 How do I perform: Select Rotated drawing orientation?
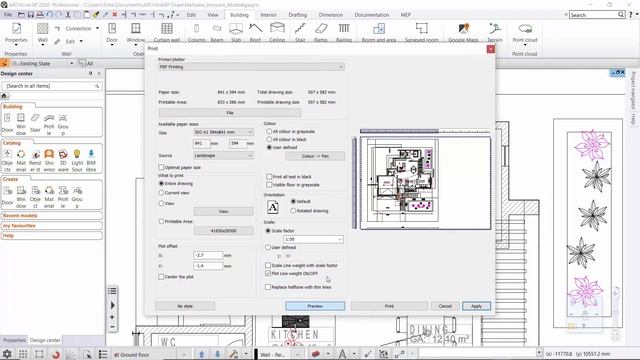pyautogui.click(x=293, y=211)
